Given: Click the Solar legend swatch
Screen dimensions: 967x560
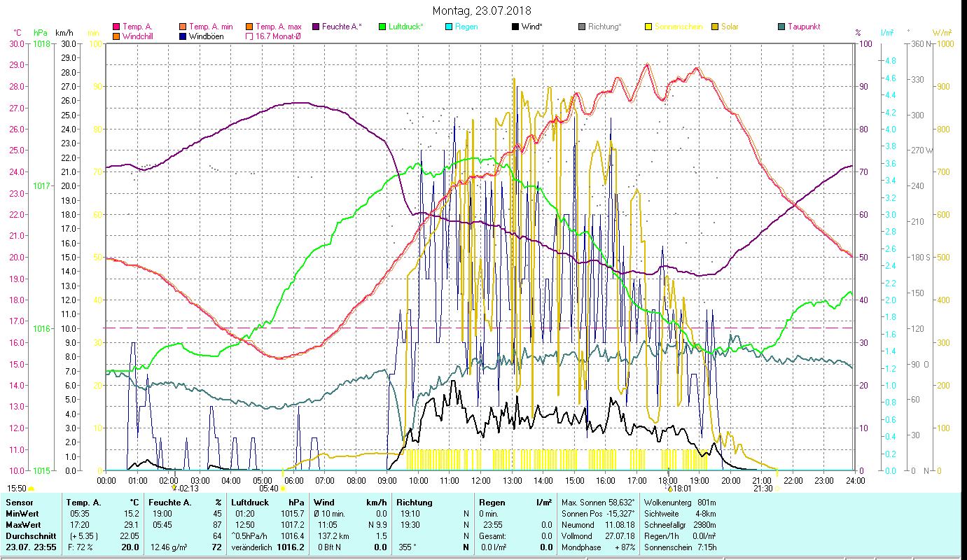Looking at the screenshot, I should 714,27.
